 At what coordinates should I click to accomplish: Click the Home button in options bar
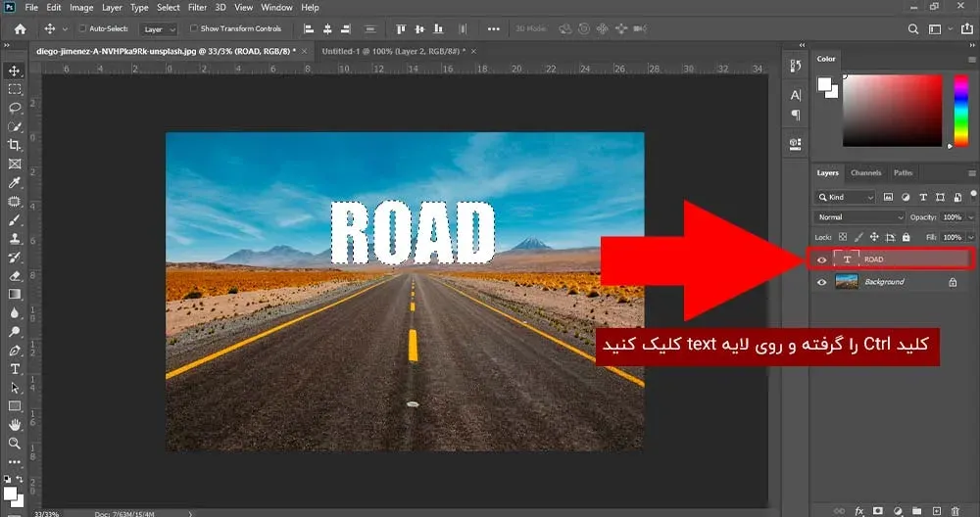click(20, 28)
